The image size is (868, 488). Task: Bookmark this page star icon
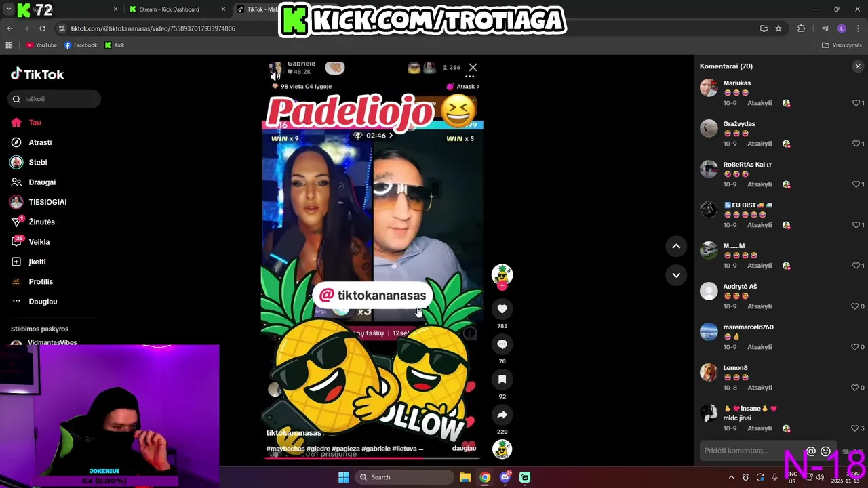[778, 28]
